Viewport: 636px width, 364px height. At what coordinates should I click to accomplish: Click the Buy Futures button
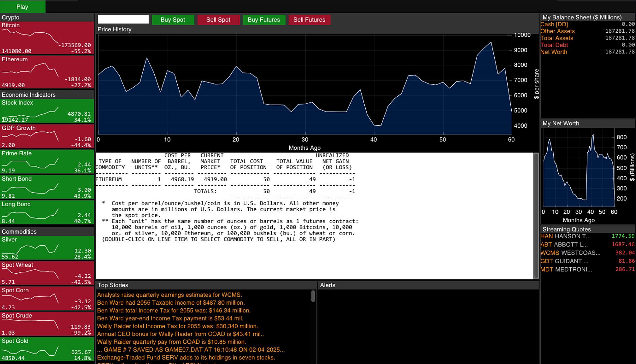[x=264, y=20]
